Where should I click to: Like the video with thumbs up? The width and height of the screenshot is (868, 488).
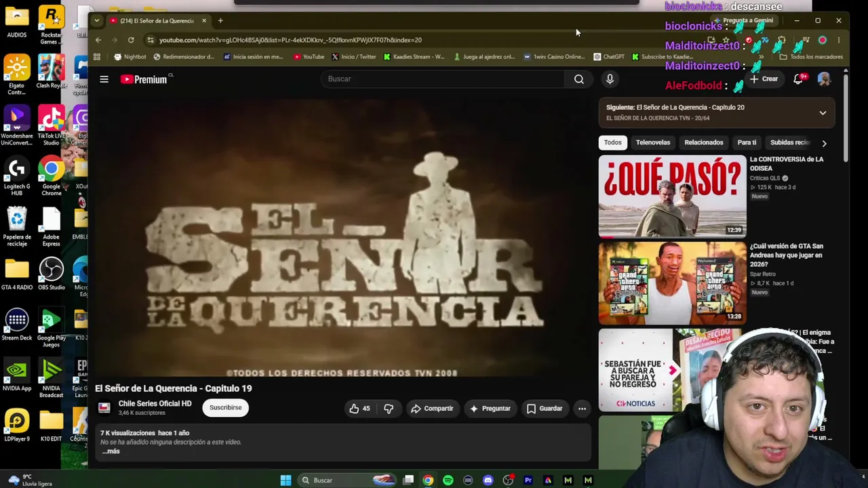coord(359,409)
